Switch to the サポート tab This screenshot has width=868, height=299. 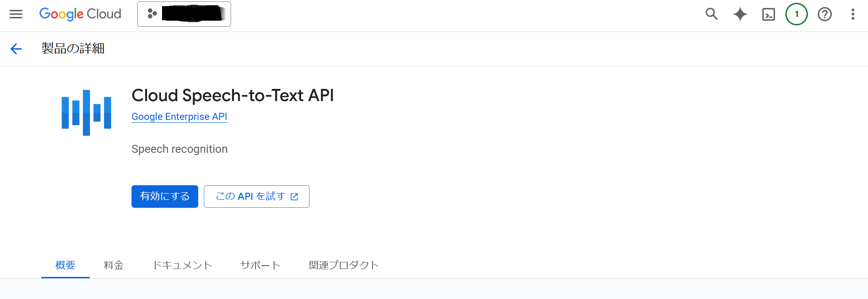260,265
